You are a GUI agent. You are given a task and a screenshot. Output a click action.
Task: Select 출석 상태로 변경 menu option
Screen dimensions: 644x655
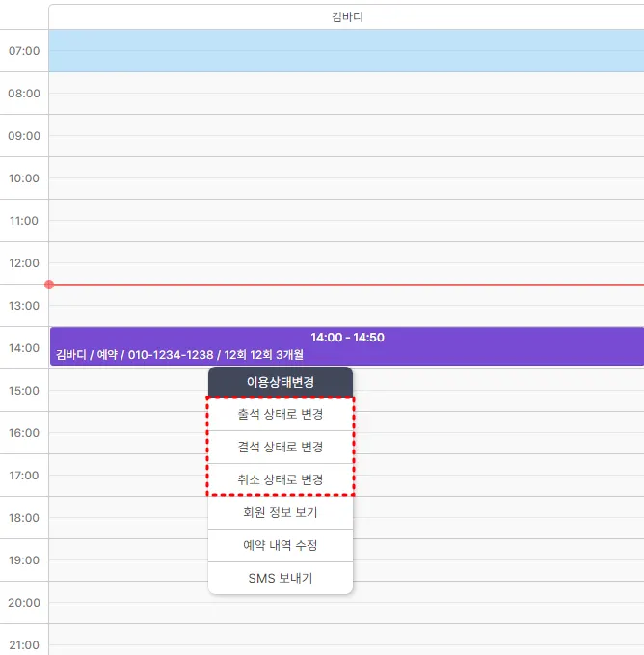tap(281, 415)
